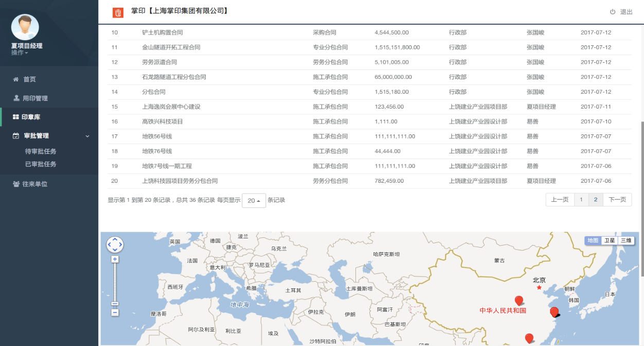Open the 20 records-per-page dropdown
Viewport: 644px width, 346px height.
point(254,200)
